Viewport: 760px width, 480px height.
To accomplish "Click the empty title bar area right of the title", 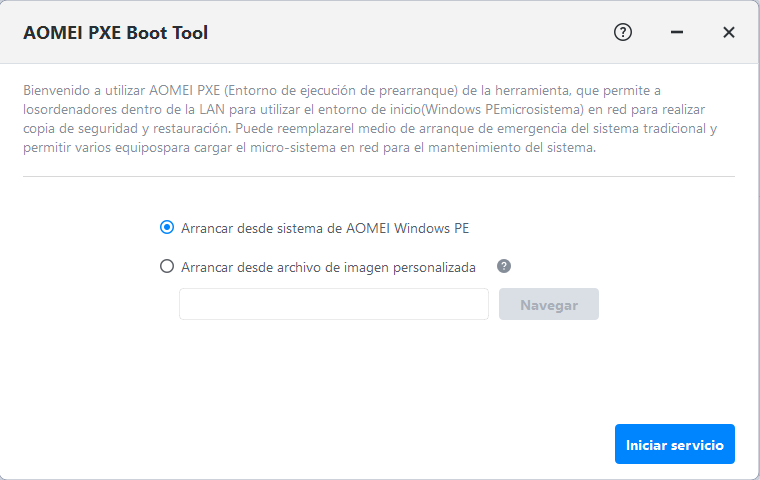I will pyautogui.click(x=400, y=33).
